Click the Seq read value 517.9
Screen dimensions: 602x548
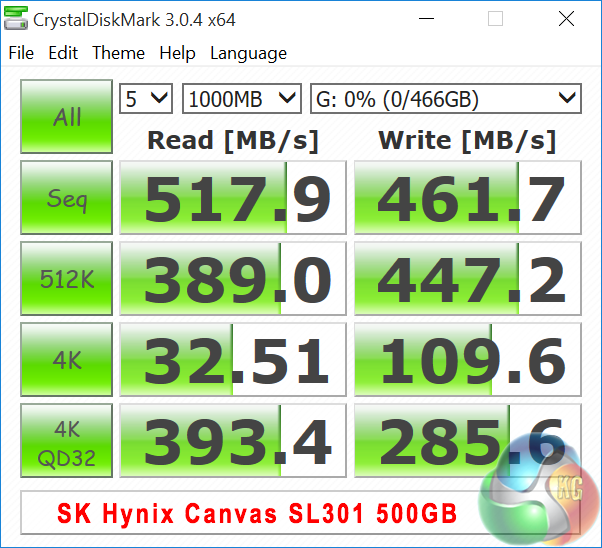(x=233, y=197)
